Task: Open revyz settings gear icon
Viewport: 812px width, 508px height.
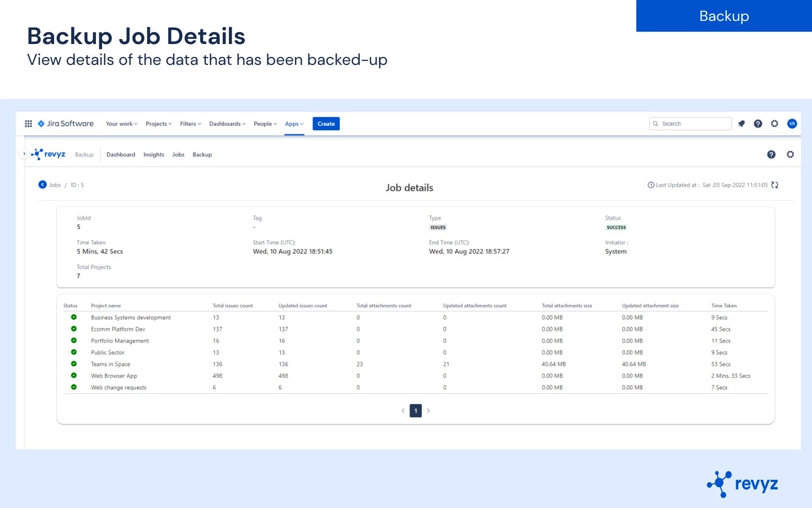Action: click(x=791, y=154)
